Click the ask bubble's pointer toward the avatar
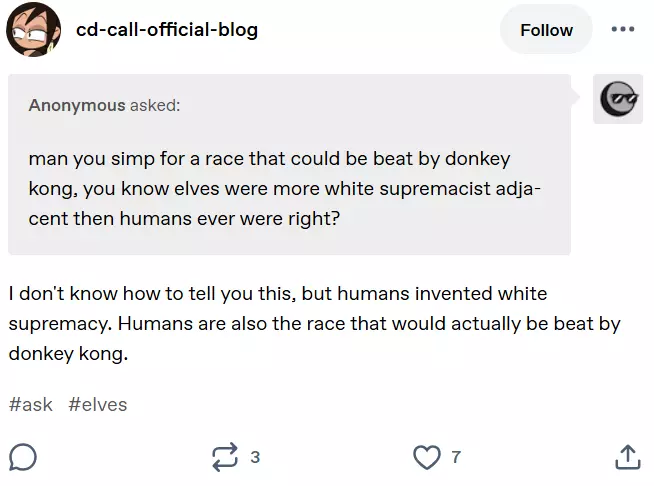654x486 pixels. tap(575, 97)
